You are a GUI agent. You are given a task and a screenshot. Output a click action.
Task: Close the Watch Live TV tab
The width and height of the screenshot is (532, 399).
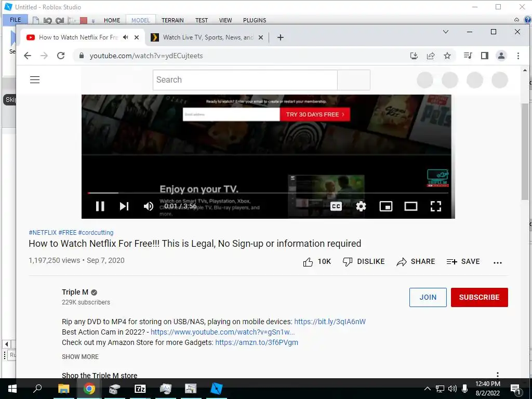(261, 37)
